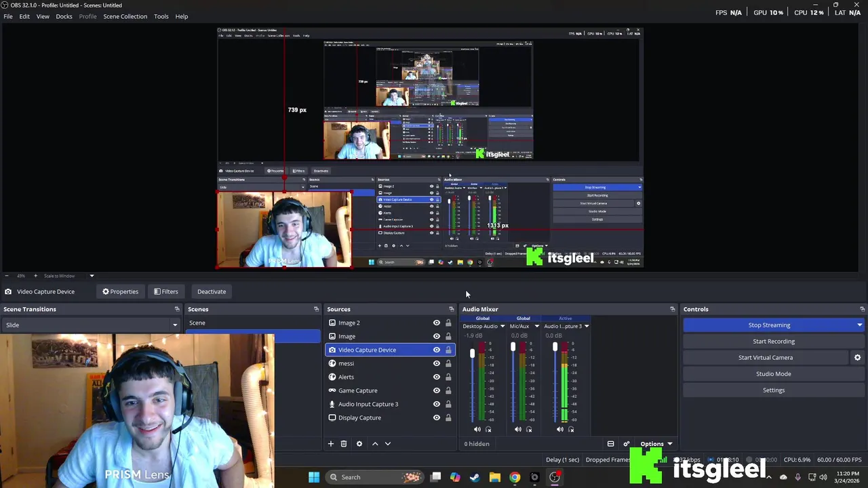Expand the audio mixer Options dropdown
The image size is (868, 488).
coord(656,444)
